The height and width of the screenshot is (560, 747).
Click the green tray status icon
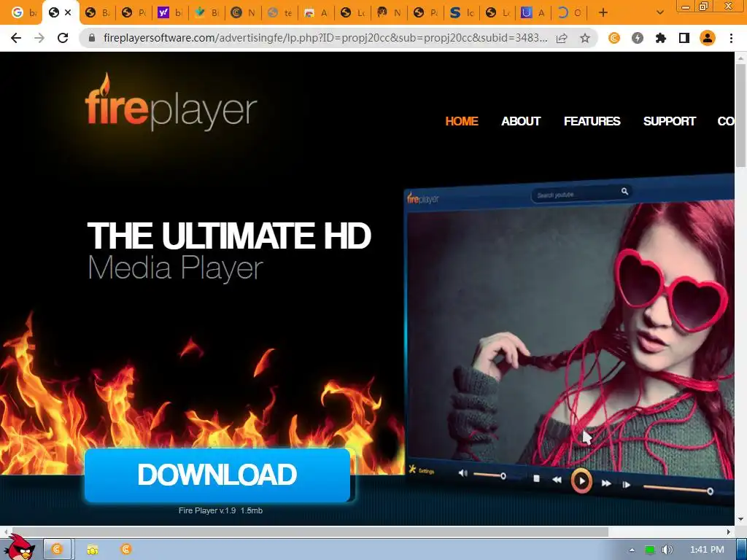click(x=650, y=550)
